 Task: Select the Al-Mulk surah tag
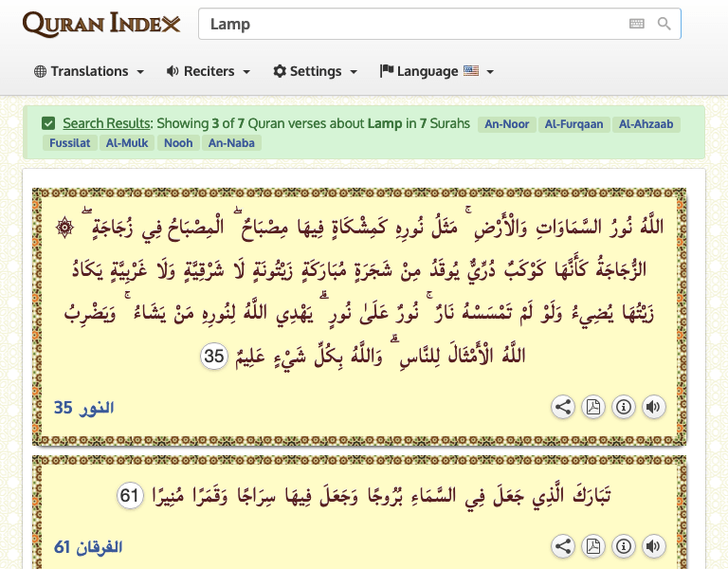tap(125, 143)
